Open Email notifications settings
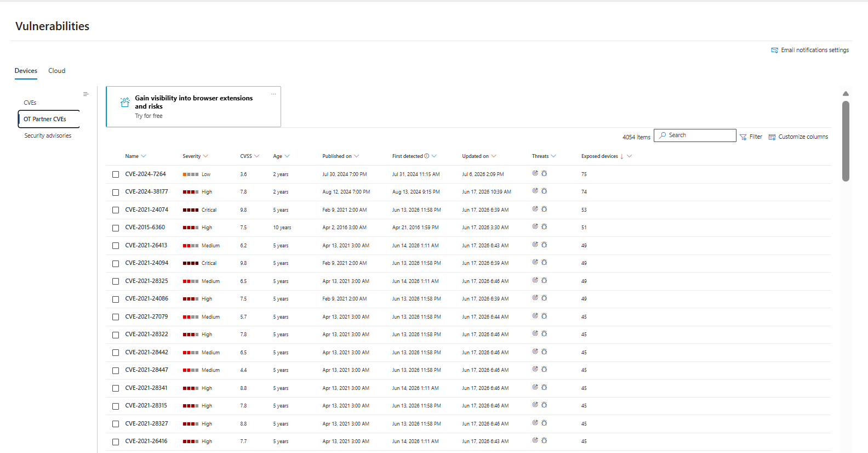Image resolution: width=868 pixels, height=453 pixels. click(x=810, y=50)
